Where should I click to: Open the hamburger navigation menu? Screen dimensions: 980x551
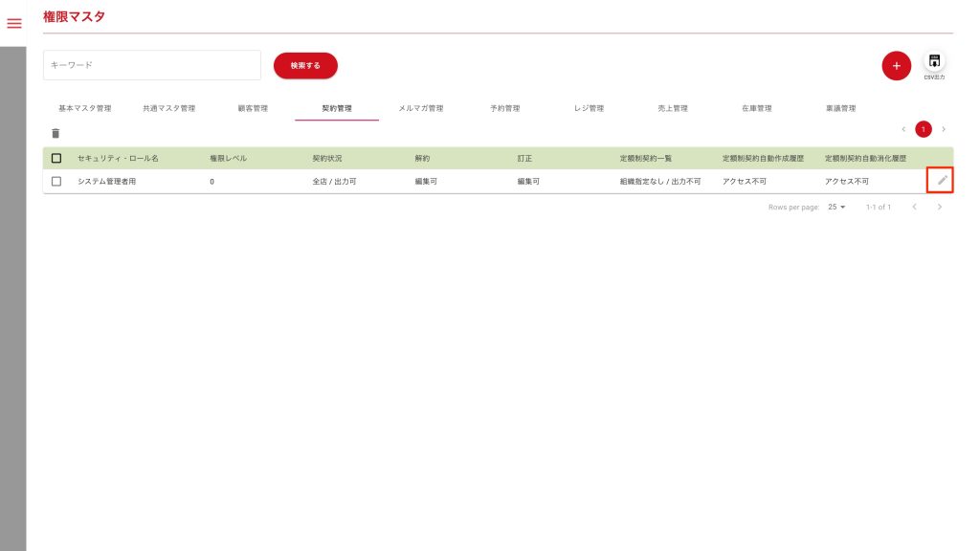(x=13, y=24)
